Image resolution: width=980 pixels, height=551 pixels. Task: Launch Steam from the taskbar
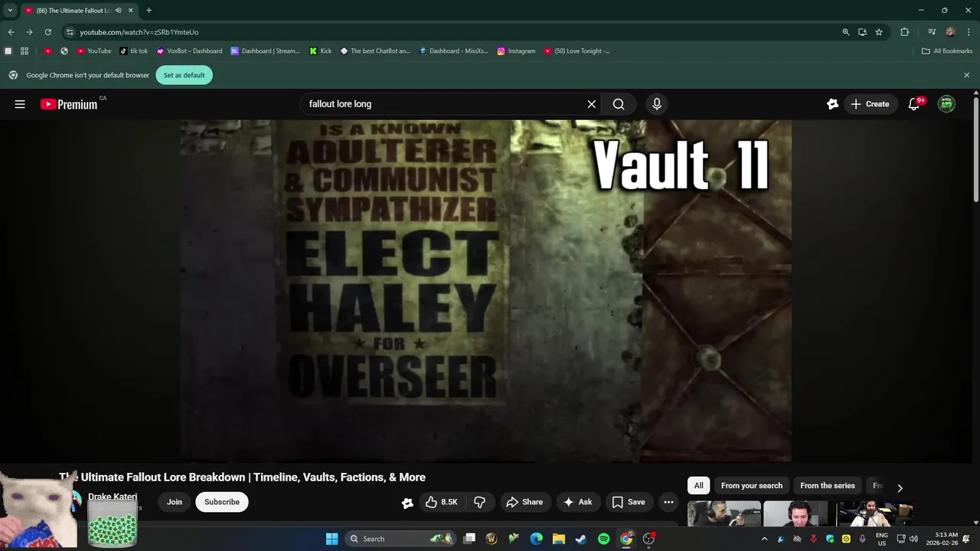coord(581,539)
